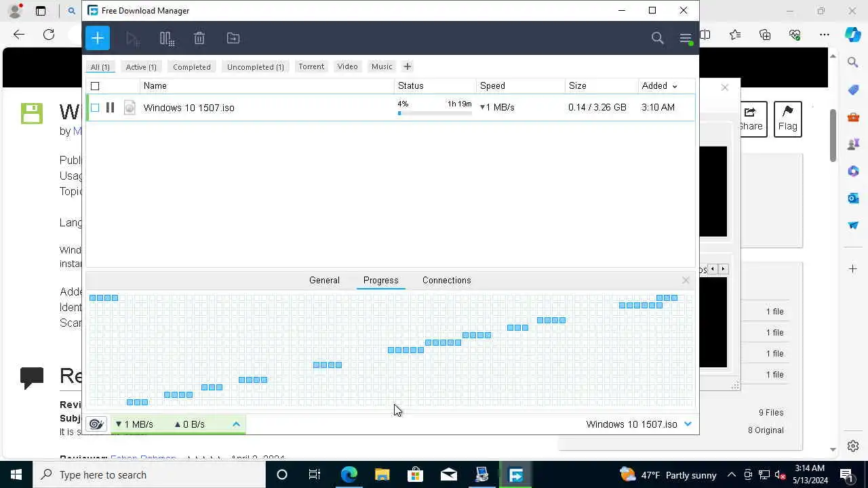Click download speed 1 MB/s in status bar
This screenshot has height=488, width=868.
[134, 424]
